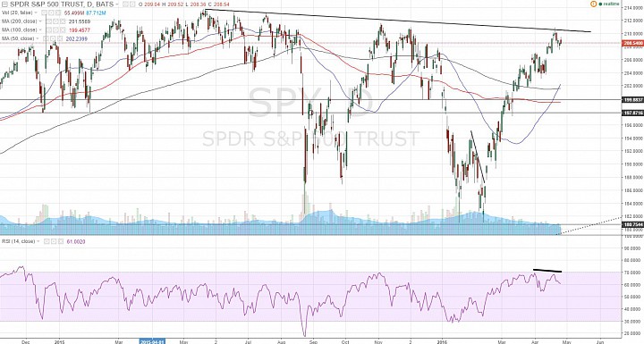The width and height of the screenshot is (644, 344).
Task: Click the 201.5569 MA 200 value
Action: click(x=80, y=21)
